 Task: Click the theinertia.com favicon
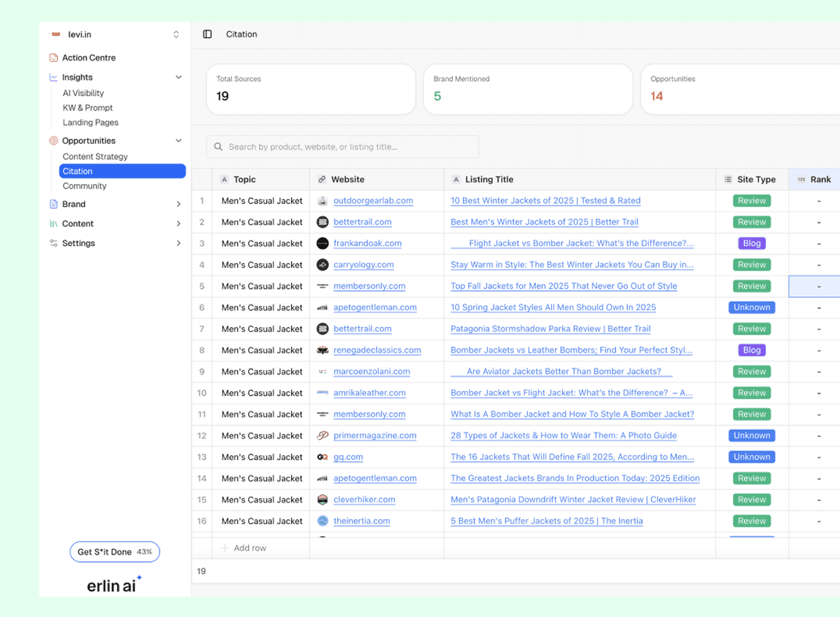click(323, 521)
